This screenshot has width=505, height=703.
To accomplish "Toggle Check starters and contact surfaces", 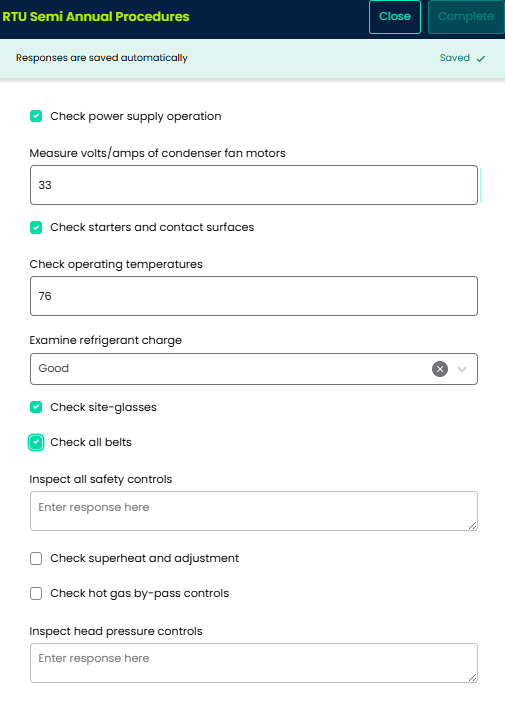I will [36, 227].
